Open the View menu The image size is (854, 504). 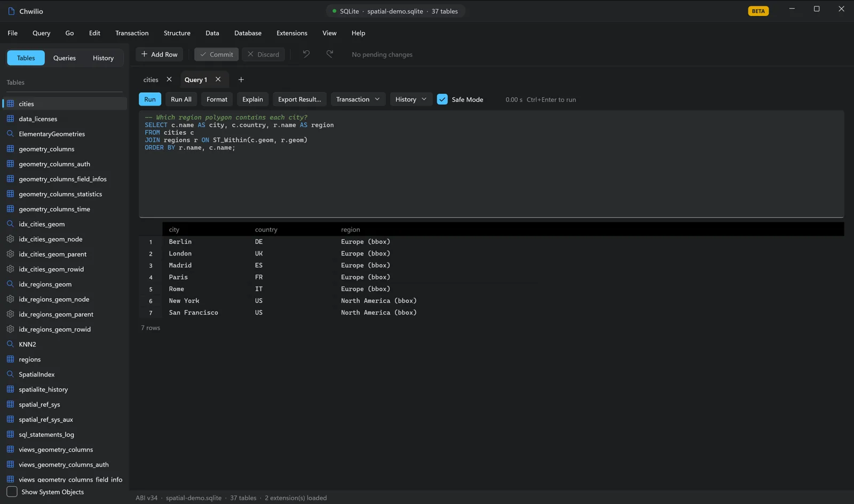pyautogui.click(x=329, y=33)
